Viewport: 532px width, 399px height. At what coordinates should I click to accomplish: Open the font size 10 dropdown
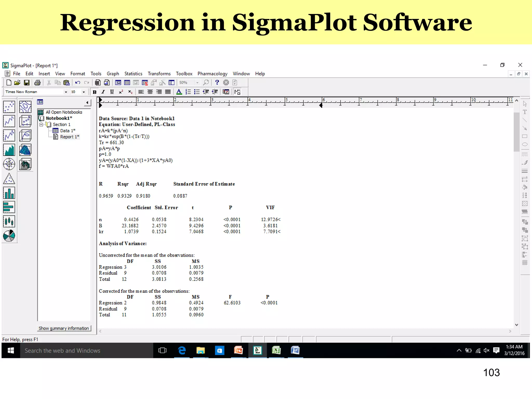point(83,92)
